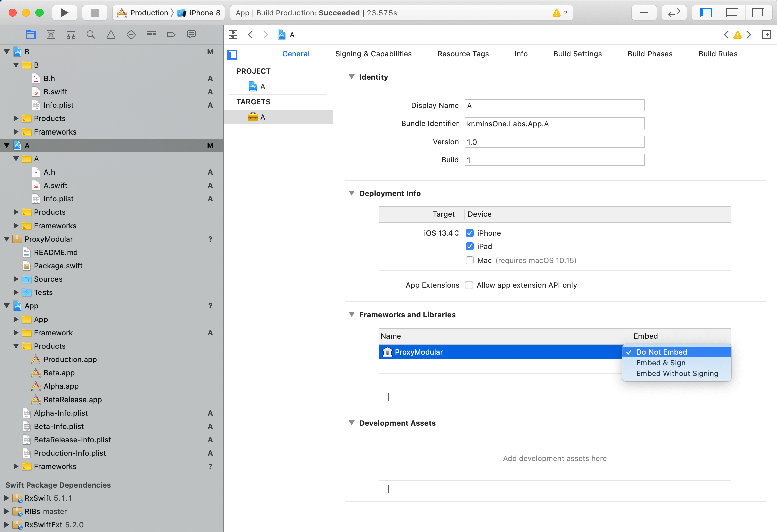The height and width of the screenshot is (532, 777).
Task: Choose Embed & Sign option
Action: pos(677,363)
